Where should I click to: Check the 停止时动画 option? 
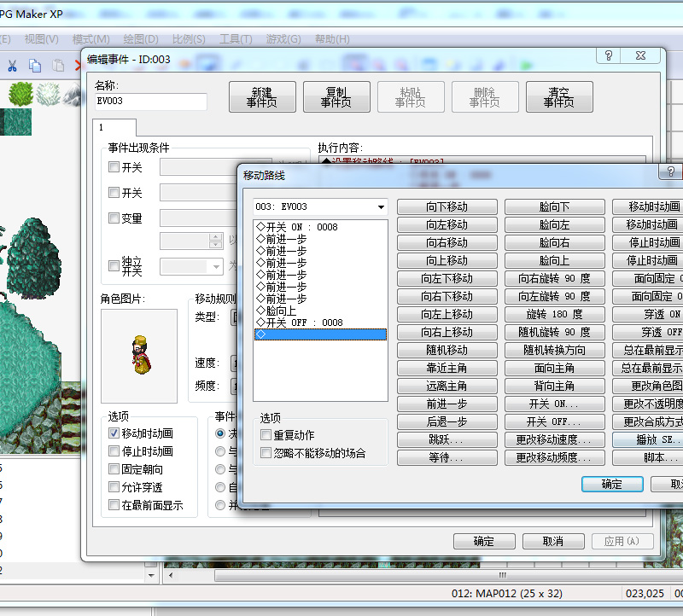pos(114,451)
